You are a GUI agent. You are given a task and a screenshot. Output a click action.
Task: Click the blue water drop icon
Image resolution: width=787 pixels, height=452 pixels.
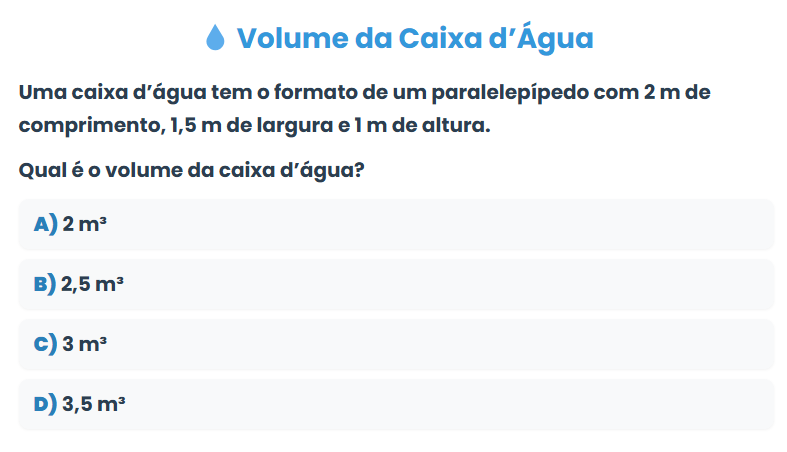pyautogui.click(x=215, y=38)
